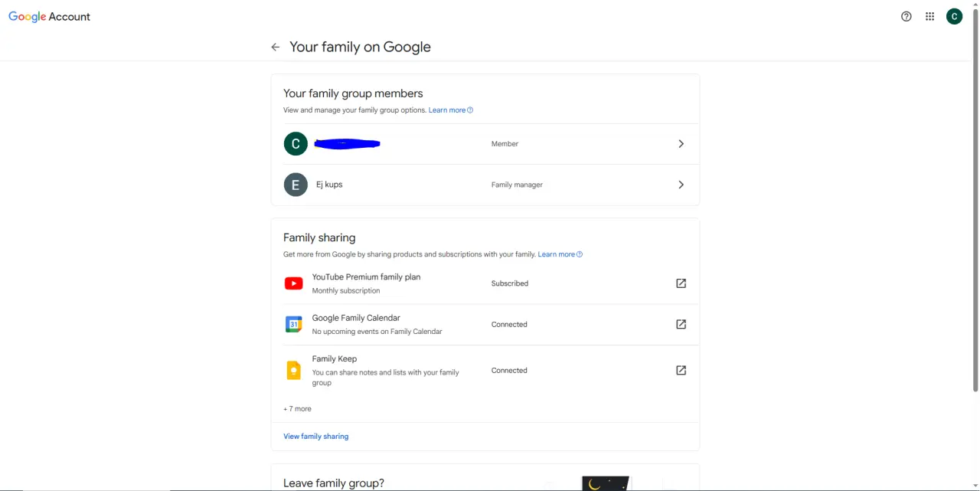Viewport: 980px width, 491px height.
Task: Expand the + 7 more list
Action: (x=297, y=409)
